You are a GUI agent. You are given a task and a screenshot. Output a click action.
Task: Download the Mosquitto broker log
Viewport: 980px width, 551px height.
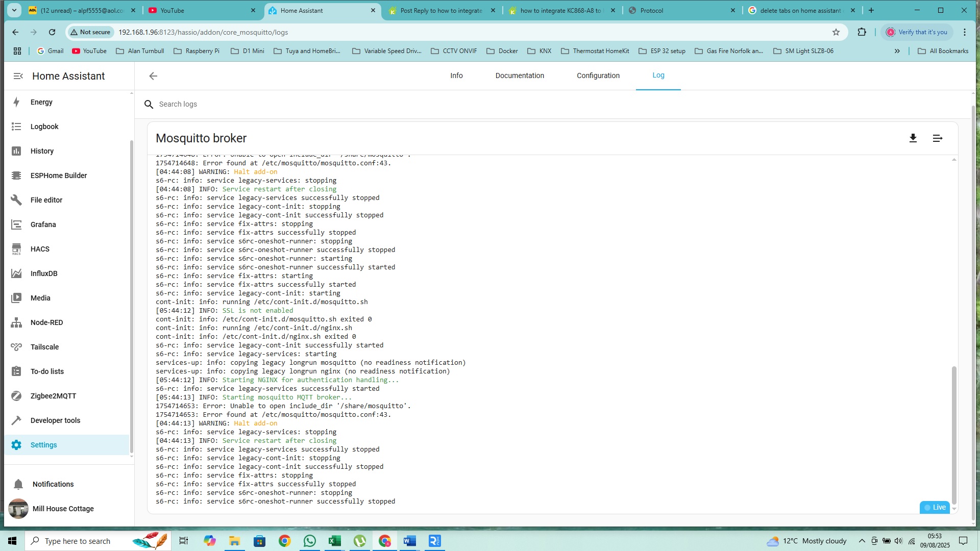[913, 138]
